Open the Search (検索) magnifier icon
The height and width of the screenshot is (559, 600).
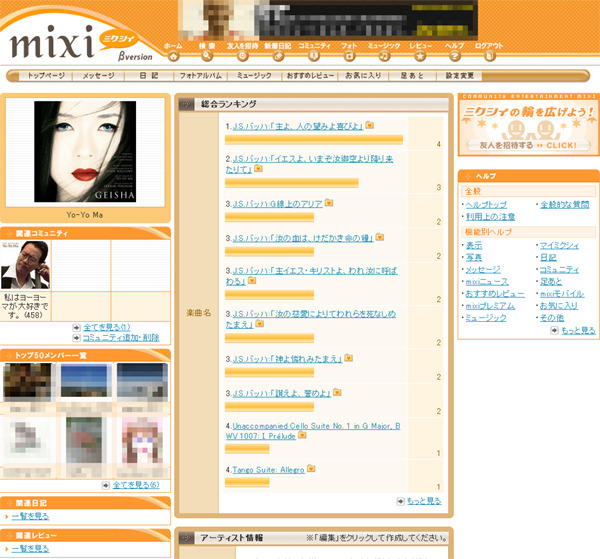point(207,56)
